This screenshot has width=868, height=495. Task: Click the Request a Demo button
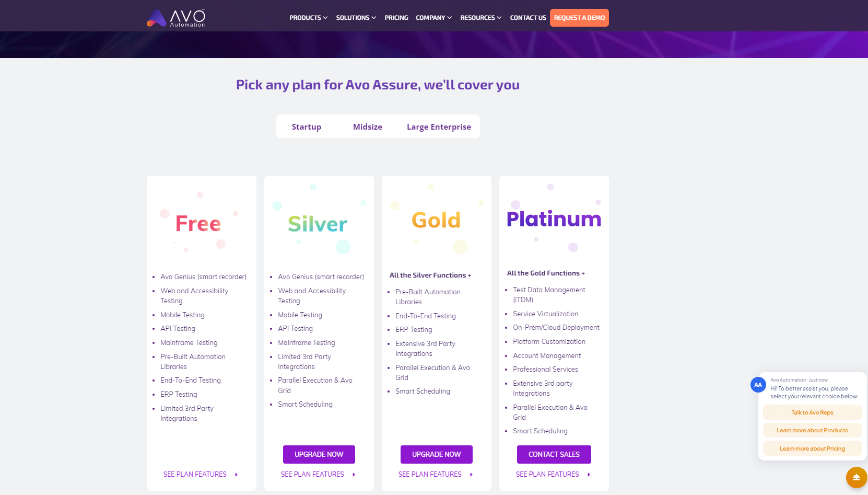(x=579, y=18)
